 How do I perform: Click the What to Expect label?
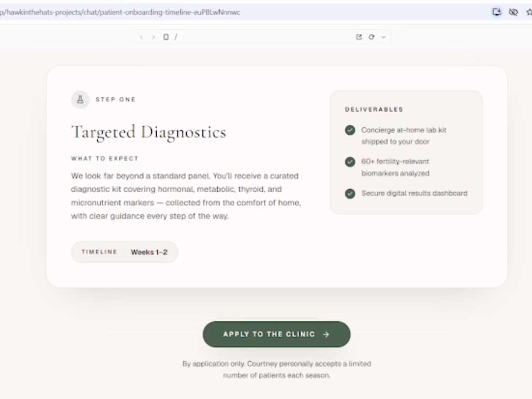point(104,159)
